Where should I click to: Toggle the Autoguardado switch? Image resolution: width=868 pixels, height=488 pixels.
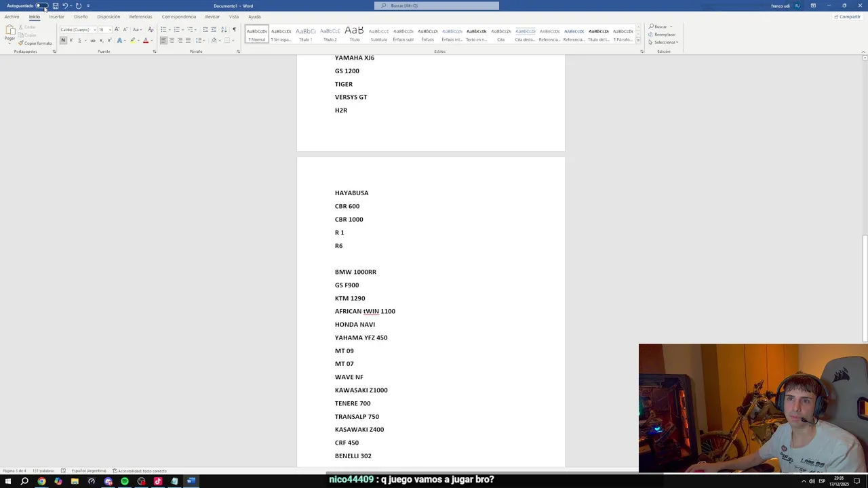click(x=41, y=5)
